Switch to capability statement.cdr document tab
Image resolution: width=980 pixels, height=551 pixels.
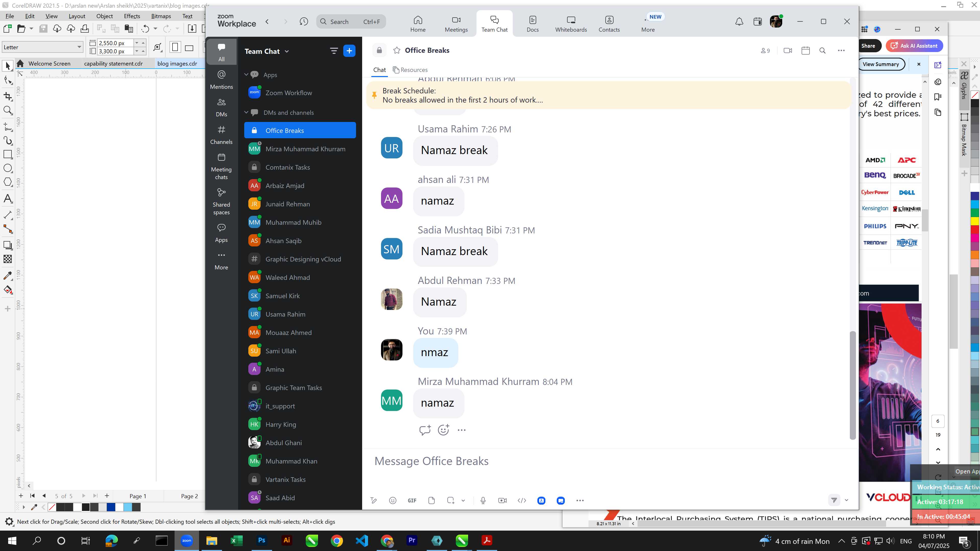click(x=113, y=64)
